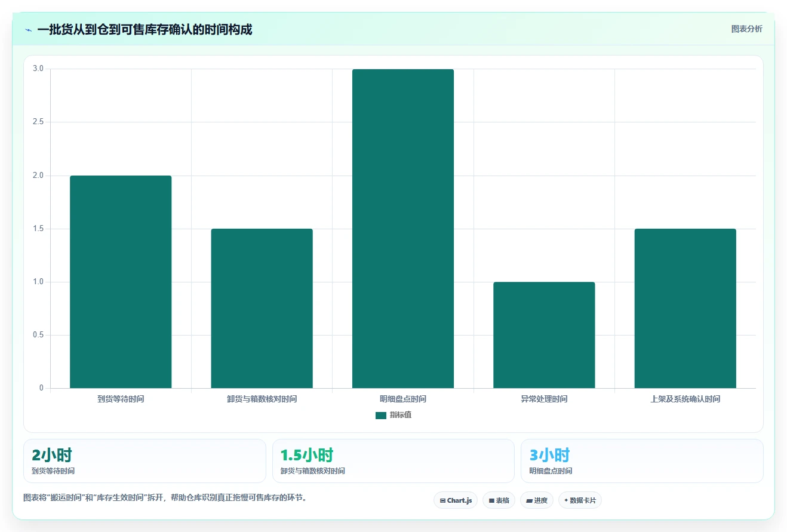
Task: Click the y-axis value 2.0
Action: [38, 176]
